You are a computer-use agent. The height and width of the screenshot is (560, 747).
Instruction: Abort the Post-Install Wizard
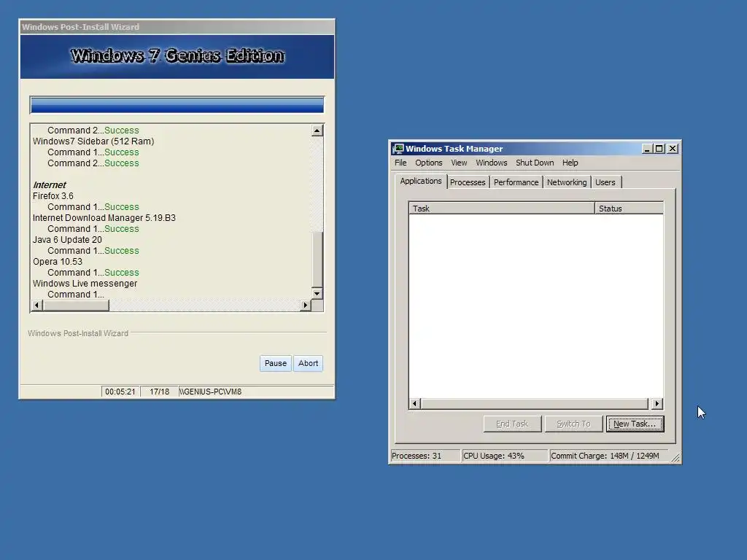point(309,363)
